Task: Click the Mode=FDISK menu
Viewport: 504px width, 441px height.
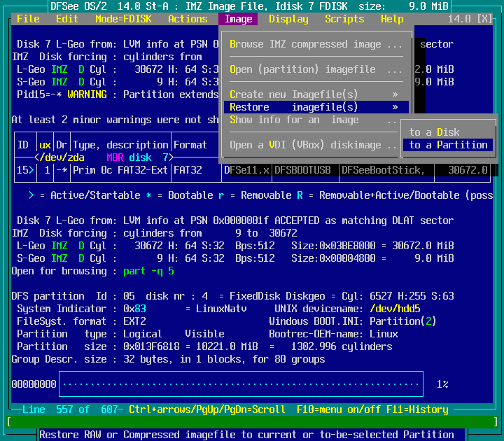Action: 123,19
